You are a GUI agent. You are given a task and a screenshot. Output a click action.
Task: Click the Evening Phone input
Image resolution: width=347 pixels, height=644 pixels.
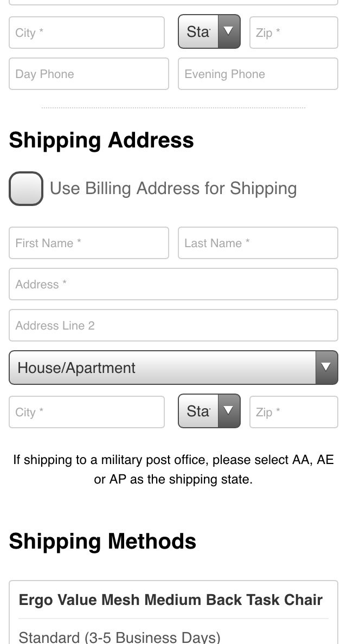click(258, 74)
